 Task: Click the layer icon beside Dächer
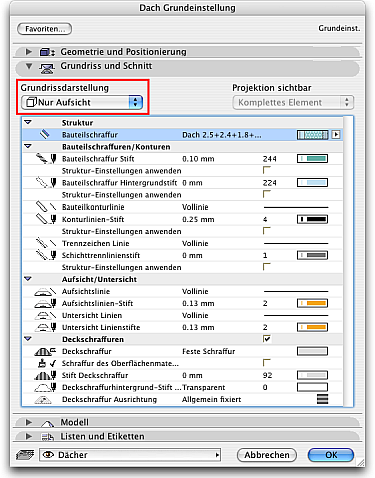tap(25, 455)
